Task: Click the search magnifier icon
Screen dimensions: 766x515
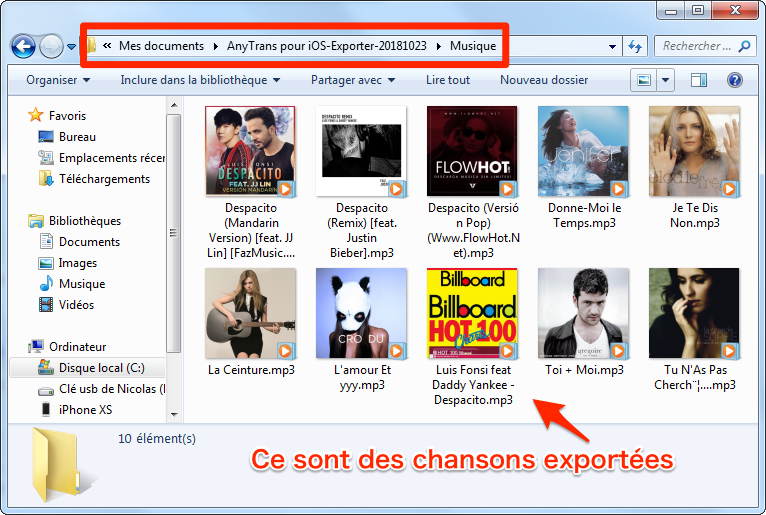Action: (x=744, y=46)
